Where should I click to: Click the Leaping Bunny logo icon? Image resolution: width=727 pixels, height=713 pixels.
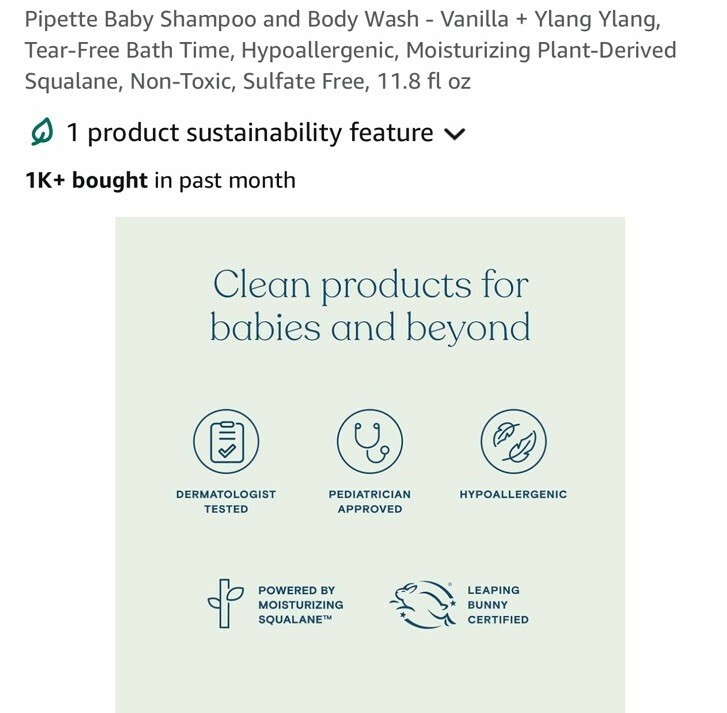click(x=422, y=604)
